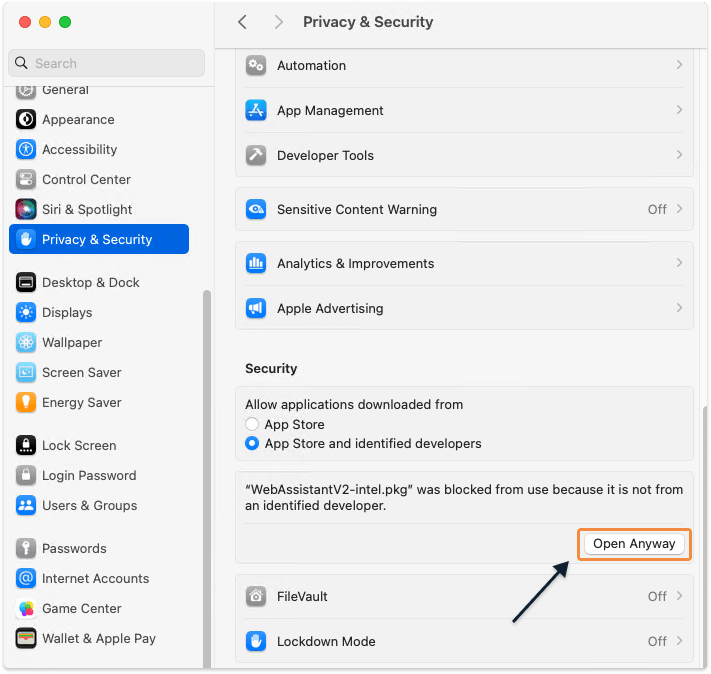Go to Lock Screen settings
This screenshot has width=711, height=674.
tap(99, 445)
